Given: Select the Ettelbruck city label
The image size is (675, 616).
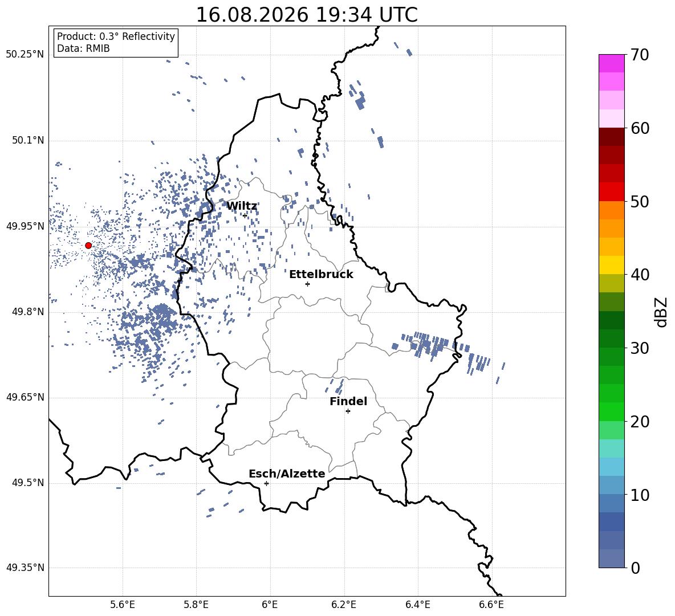Looking at the screenshot, I should (321, 275).
